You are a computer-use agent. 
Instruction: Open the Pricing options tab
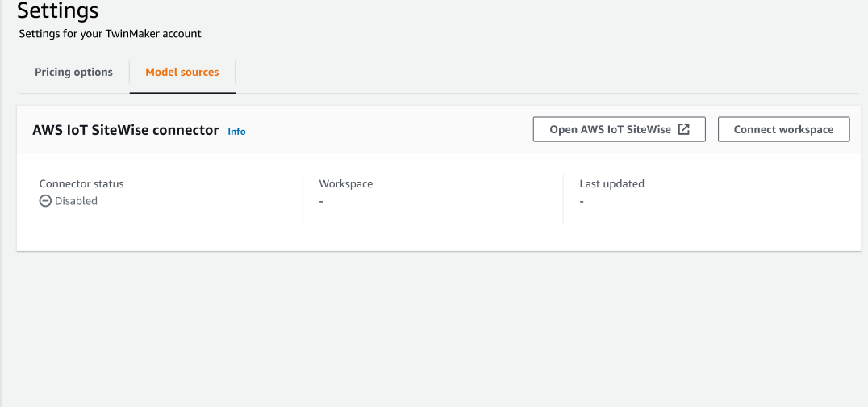pyautogui.click(x=73, y=72)
